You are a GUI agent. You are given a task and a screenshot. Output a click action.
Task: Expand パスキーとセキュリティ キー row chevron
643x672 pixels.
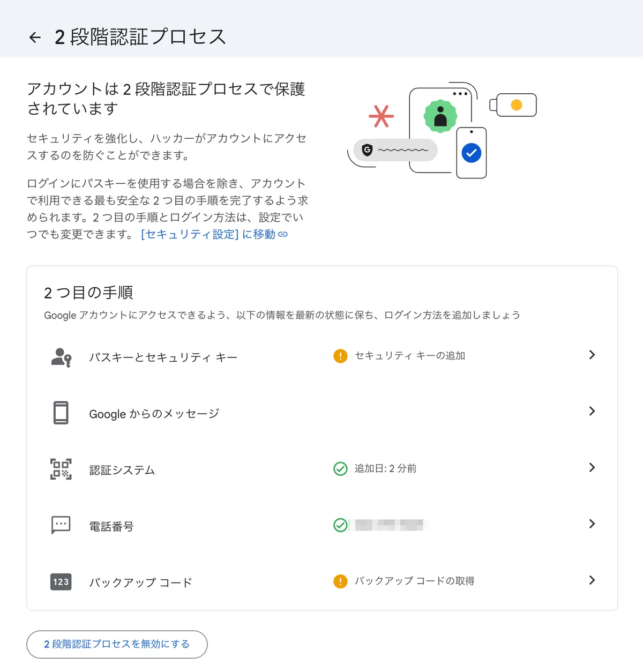[x=592, y=355]
